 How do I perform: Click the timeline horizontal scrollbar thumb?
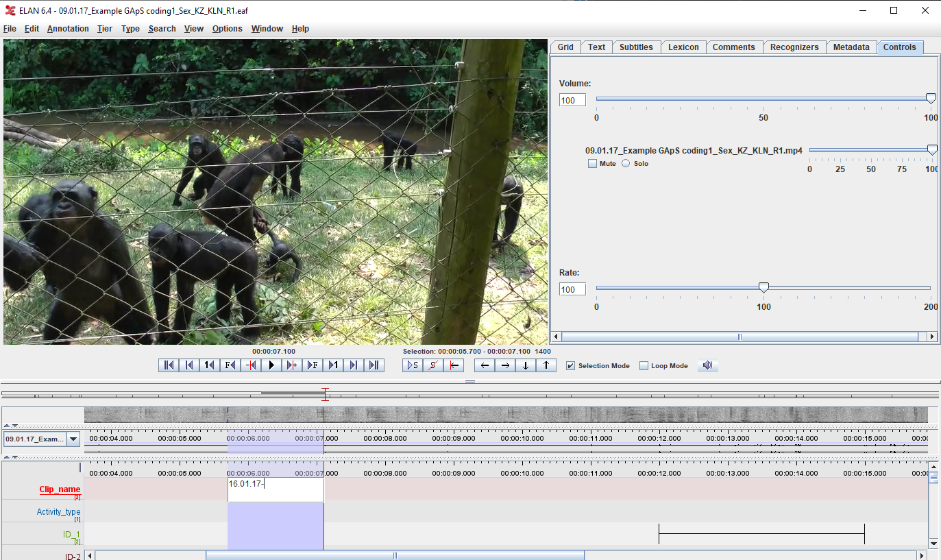(395, 555)
